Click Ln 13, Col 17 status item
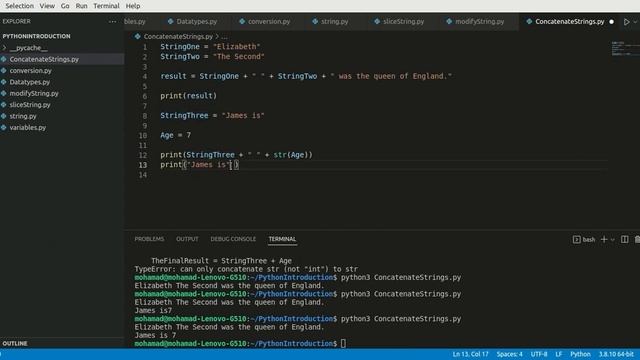The height and width of the screenshot is (360, 640). tap(470, 354)
